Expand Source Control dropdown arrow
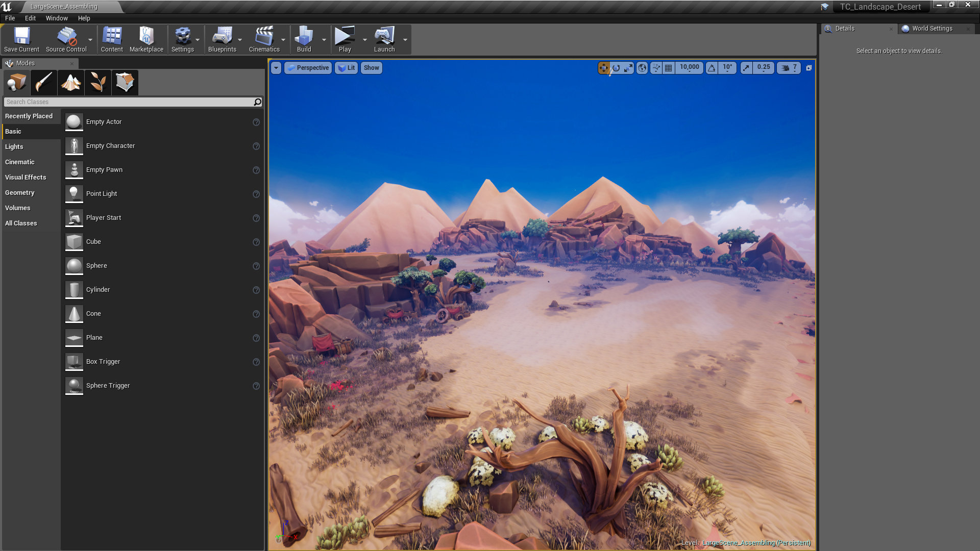The image size is (980, 551). (x=90, y=40)
